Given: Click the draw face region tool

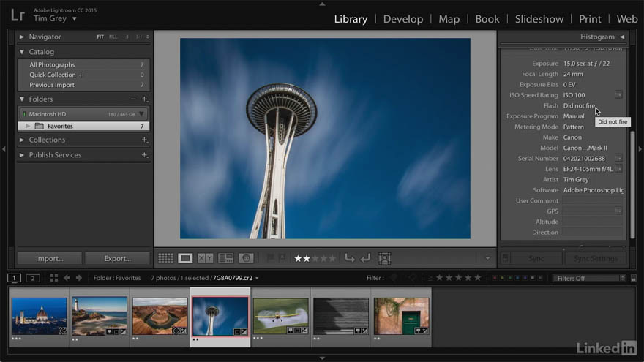Looking at the screenshot, I should coord(384,258).
